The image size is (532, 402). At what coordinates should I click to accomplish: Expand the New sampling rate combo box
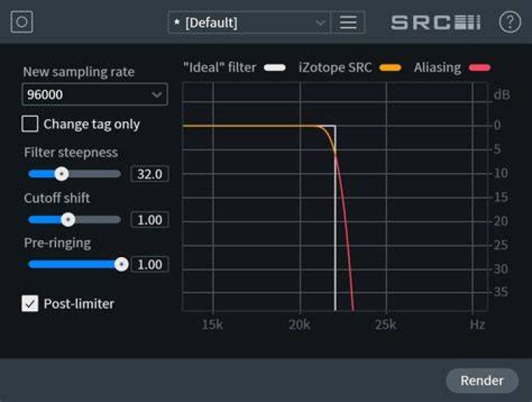[95, 95]
